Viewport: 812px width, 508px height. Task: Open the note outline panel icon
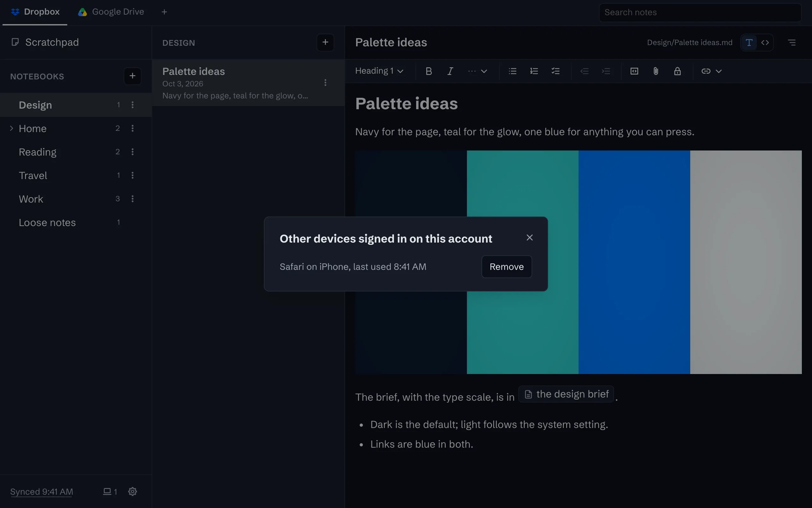[x=791, y=43]
